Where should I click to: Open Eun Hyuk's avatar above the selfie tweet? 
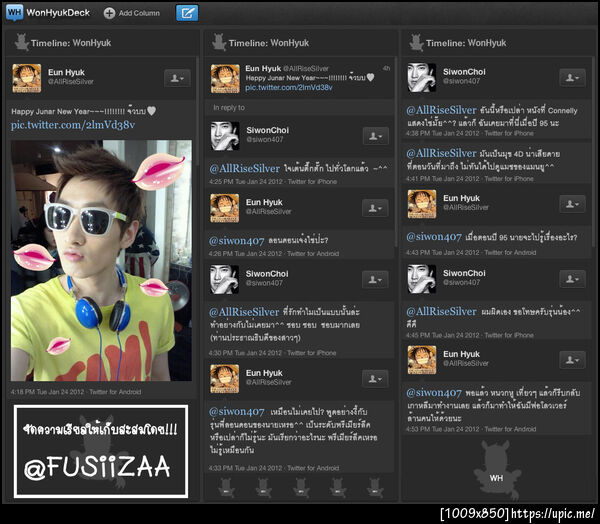coord(26,78)
